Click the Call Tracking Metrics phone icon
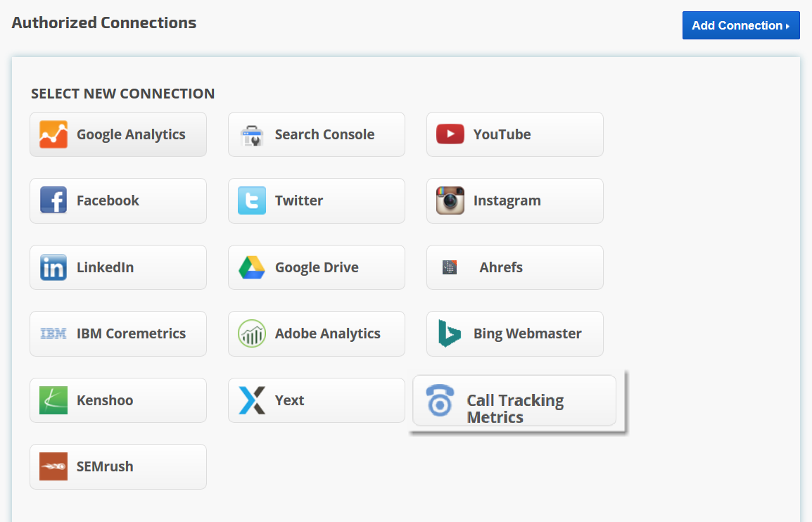812x522 pixels. (x=440, y=401)
